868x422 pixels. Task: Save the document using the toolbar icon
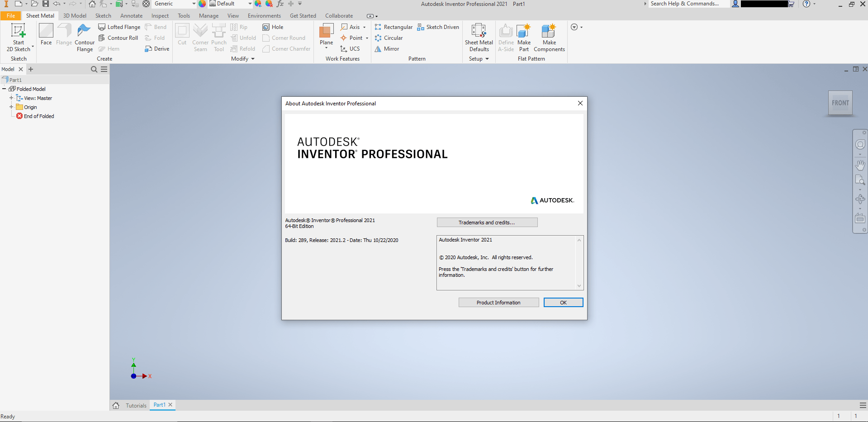[x=46, y=4]
